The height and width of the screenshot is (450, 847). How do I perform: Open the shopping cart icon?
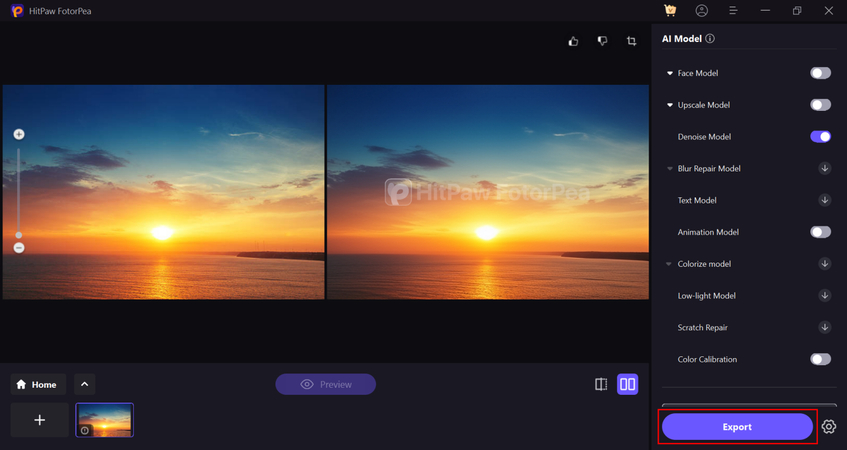[670, 10]
